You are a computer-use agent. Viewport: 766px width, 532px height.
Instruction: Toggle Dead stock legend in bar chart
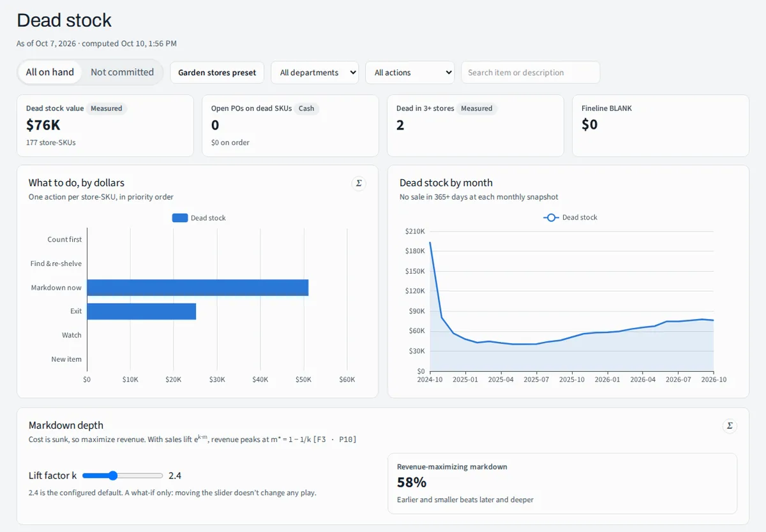199,218
